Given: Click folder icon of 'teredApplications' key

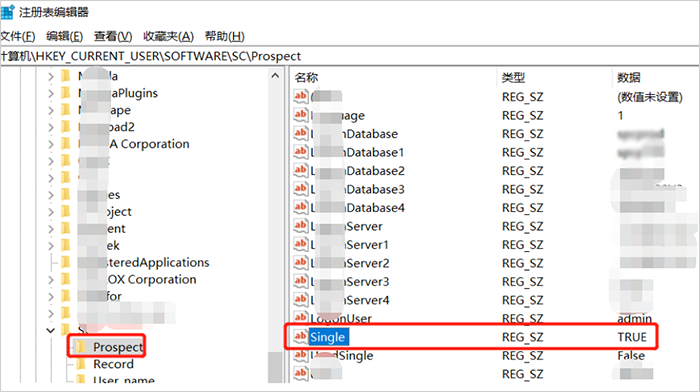Looking at the screenshot, I should [66, 262].
